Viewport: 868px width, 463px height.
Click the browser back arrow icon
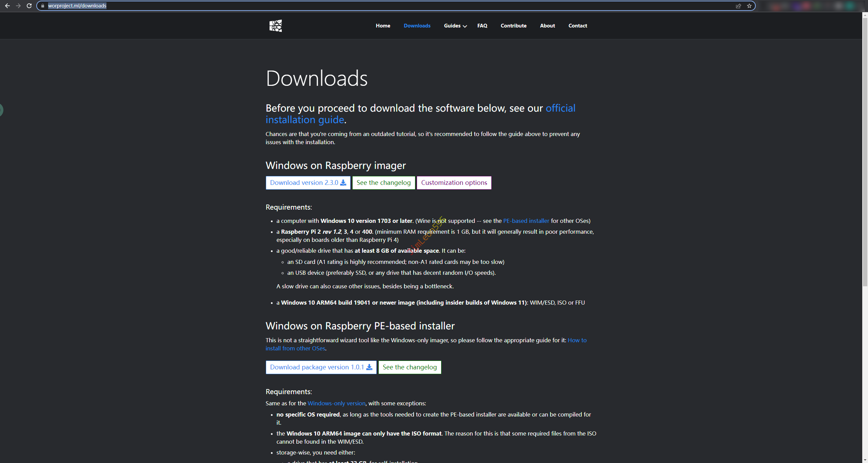point(7,6)
